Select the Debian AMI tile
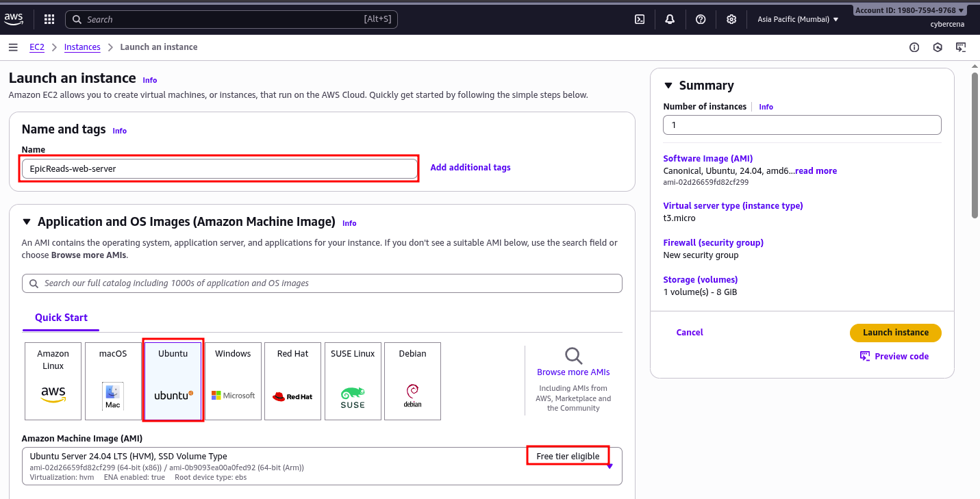The image size is (980, 499). tap(412, 381)
